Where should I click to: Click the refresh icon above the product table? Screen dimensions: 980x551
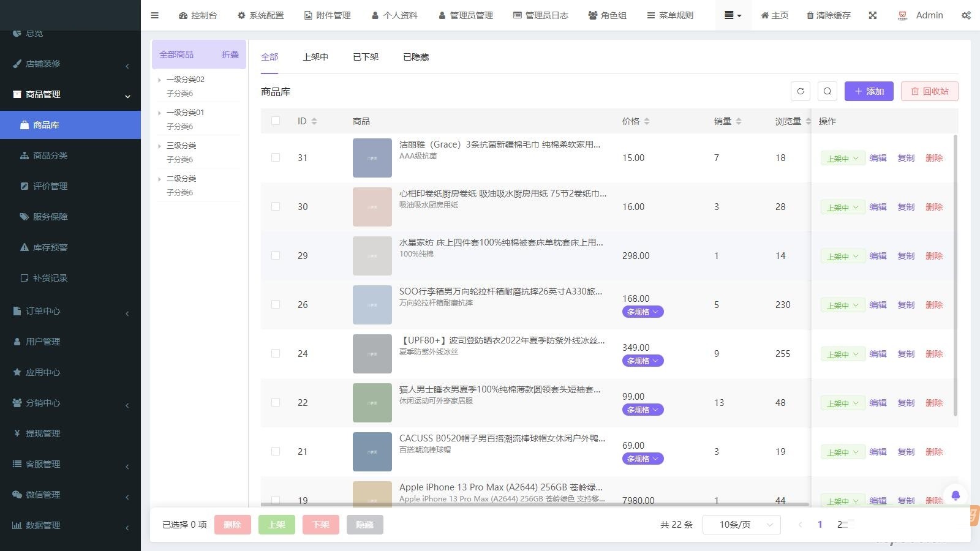point(801,91)
